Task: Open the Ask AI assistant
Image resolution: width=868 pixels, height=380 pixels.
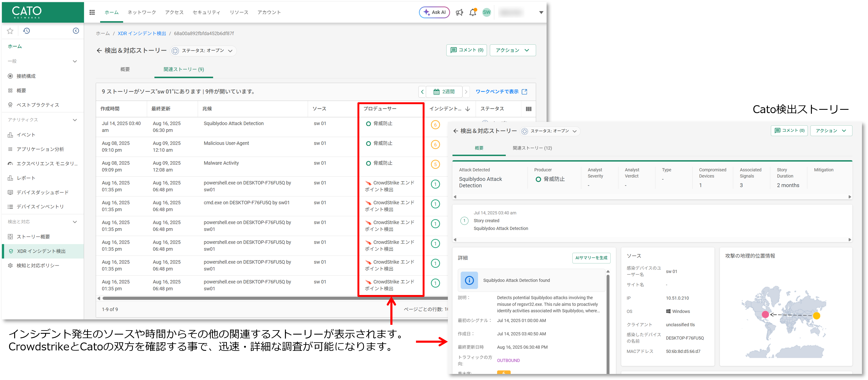Action: click(x=434, y=12)
